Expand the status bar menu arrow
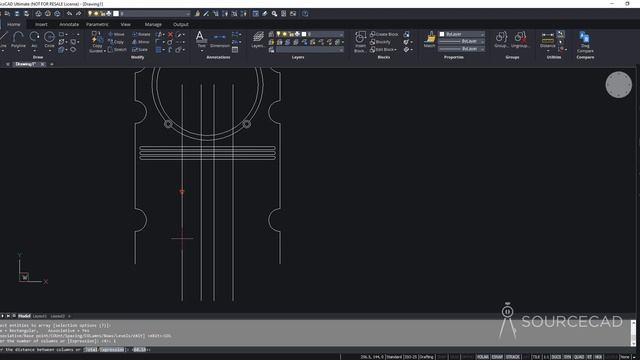This screenshot has height=360, width=640. click(x=635, y=357)
